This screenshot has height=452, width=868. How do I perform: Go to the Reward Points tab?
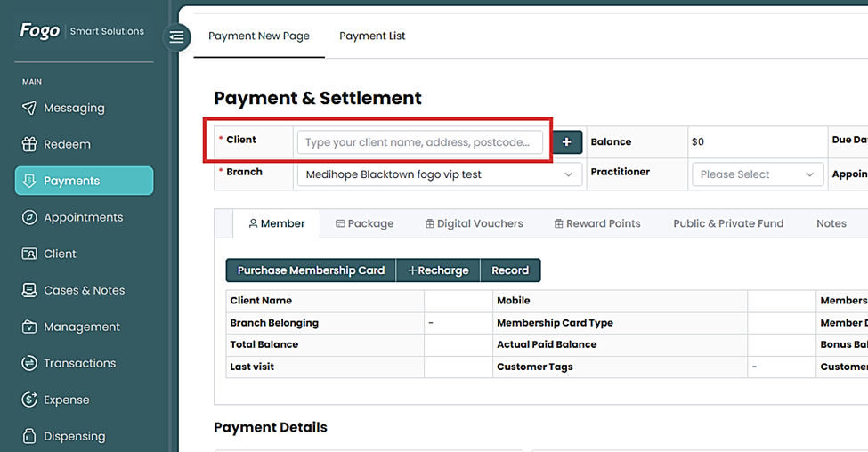pyautogui.click(x=596, y=223)
